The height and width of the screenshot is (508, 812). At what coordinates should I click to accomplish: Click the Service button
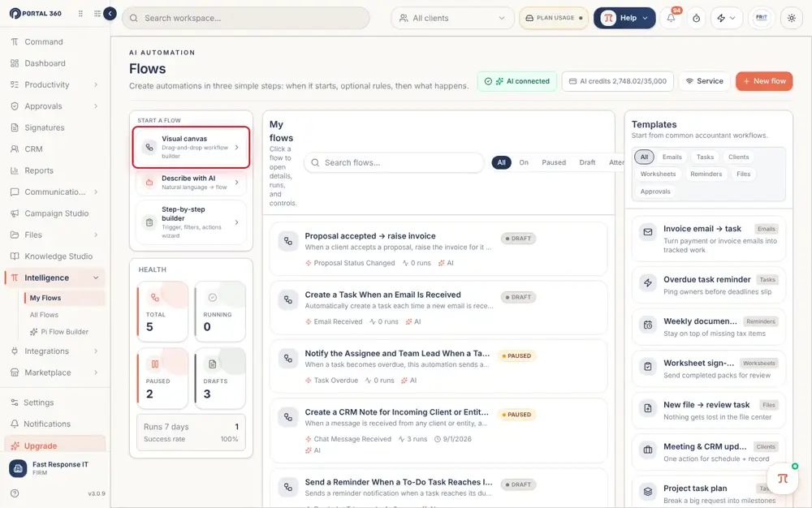pos(704,81)
